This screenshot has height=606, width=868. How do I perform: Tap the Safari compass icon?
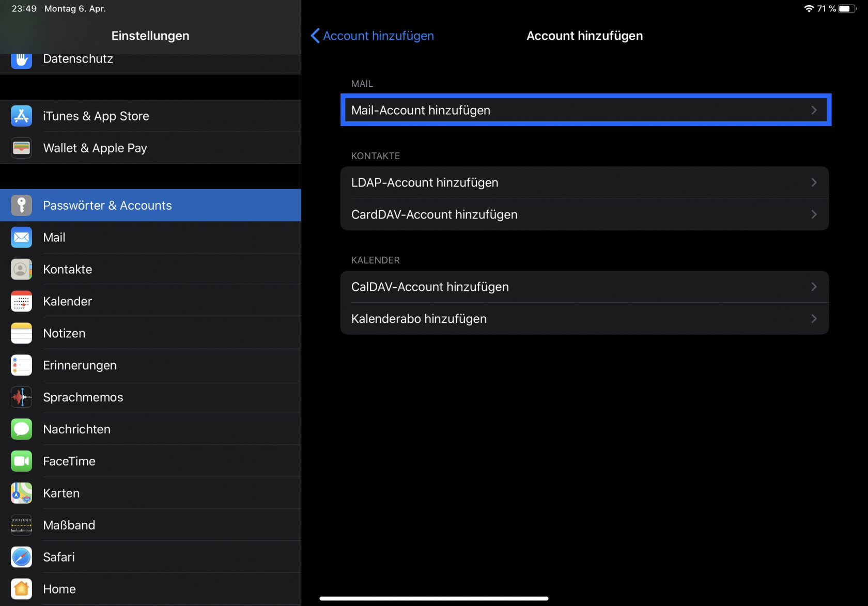pyautogui.click(x=21, y=557)
